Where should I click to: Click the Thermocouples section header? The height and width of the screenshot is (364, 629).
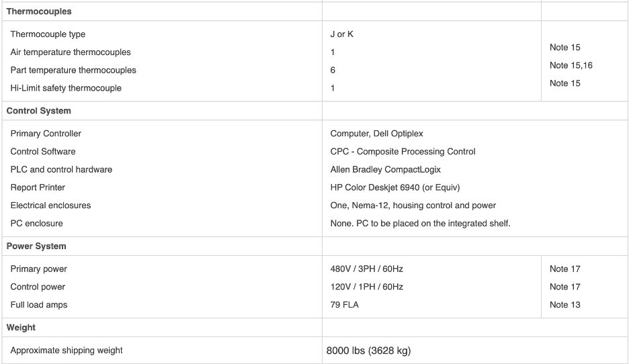[x=39, y=11]
